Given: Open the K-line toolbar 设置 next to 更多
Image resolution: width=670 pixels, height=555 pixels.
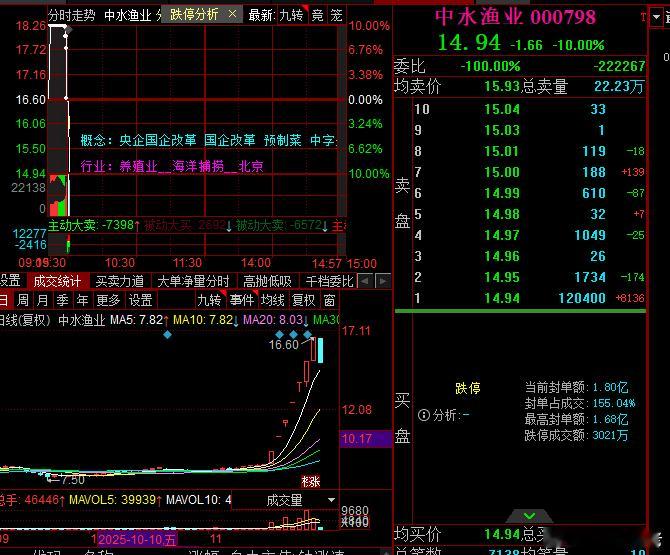Looking at the screenshot, I should coord(141,300).
